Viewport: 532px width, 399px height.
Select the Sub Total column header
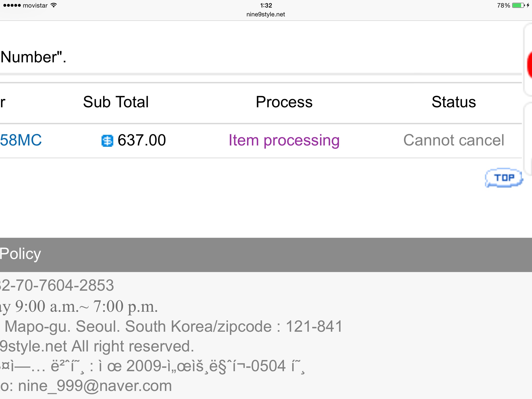(116, 102)
